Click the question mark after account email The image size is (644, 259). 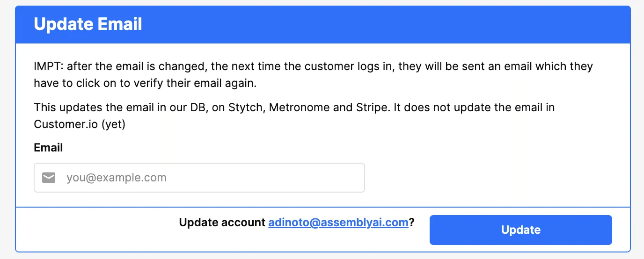(412, 223)
